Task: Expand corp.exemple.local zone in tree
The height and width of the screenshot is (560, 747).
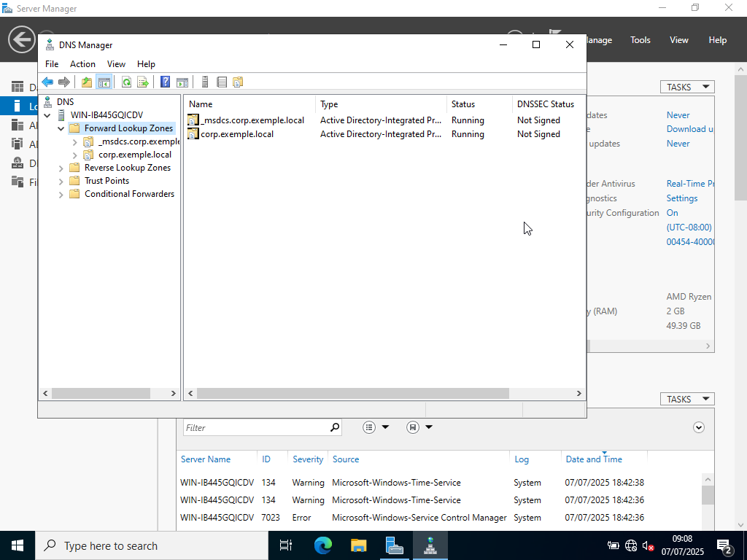Action: (x=75, y=155)
